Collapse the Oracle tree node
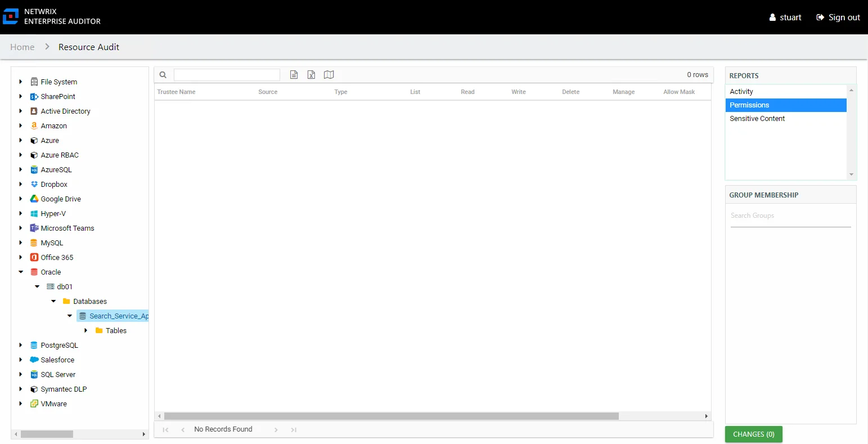The height and width of the screenshot is (444, 868). (x=21, y=272)
